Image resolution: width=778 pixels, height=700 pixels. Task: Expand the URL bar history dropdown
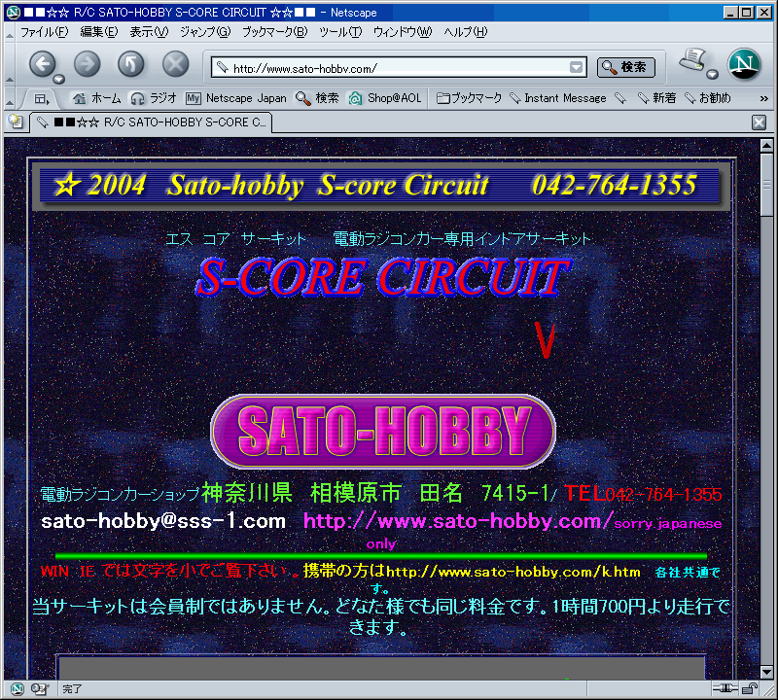click(576, 67)
